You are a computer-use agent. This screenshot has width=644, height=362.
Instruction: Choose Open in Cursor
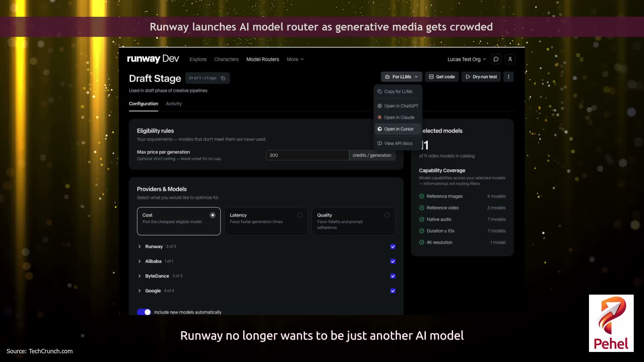tap(398, 129)
